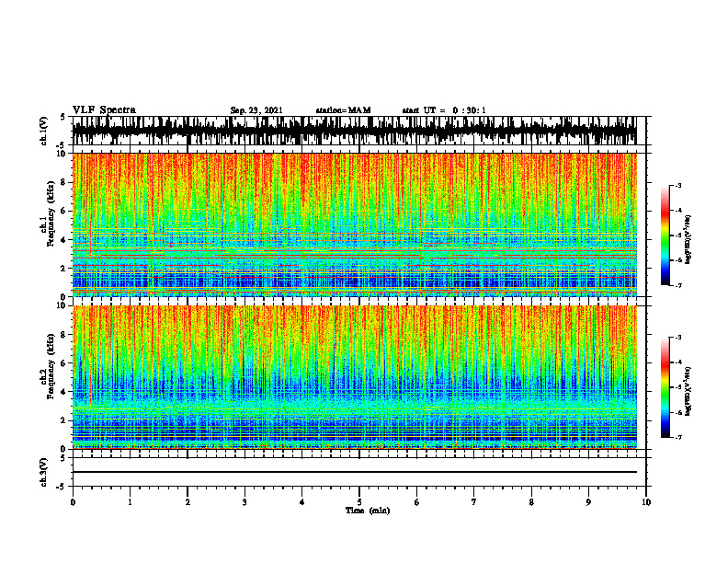This screenshot has width=728, height=563.
Task: Click the "station=MAM" header label
Action: click(x=343, y=110)
